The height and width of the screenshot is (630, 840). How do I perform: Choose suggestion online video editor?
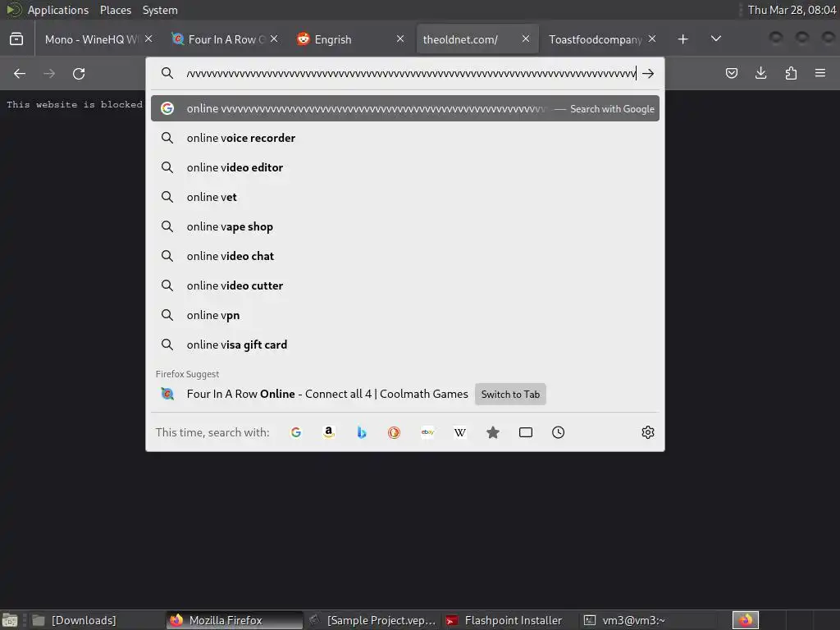pyautogui.click(x=405, y=167)
